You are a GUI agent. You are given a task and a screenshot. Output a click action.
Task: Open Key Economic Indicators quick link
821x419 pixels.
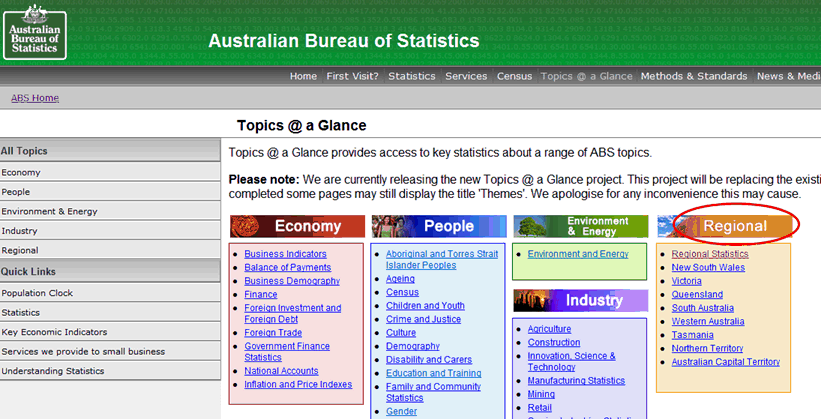(x=110, y=332)
